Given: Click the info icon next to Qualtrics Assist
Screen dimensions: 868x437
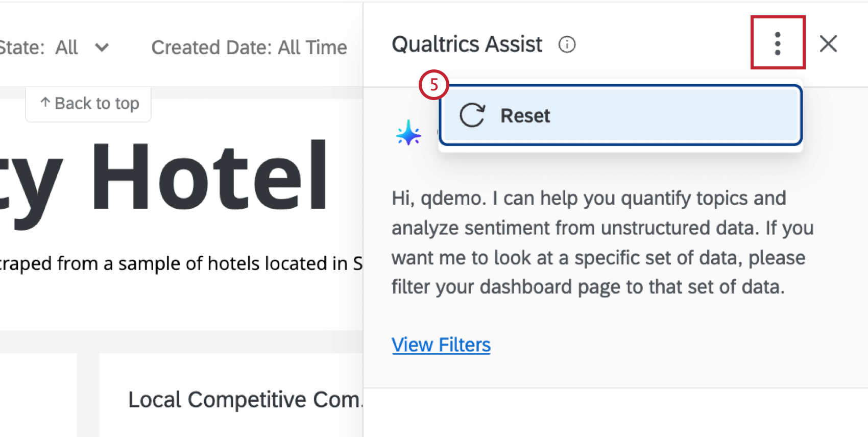Looking at the screenshot, I should click(x=567, y=45).
